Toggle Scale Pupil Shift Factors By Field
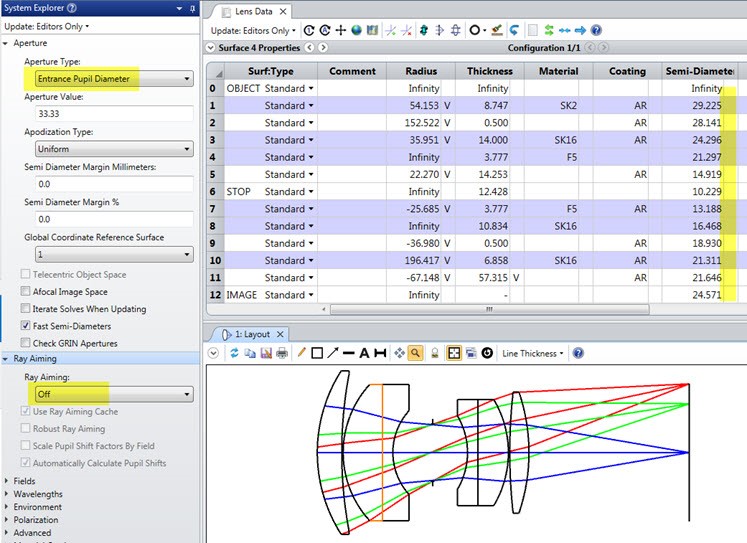The width and height of the screenshot is (747, 543). click(x=25, y=445)
